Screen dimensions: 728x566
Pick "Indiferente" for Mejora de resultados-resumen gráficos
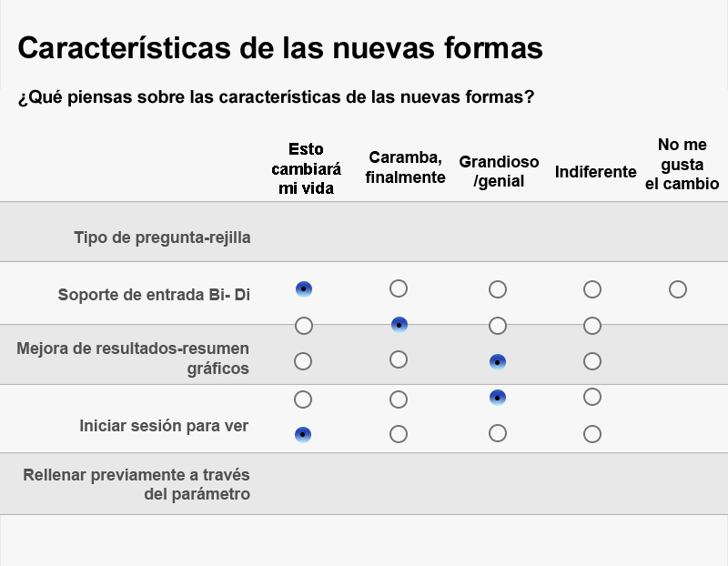591,359
